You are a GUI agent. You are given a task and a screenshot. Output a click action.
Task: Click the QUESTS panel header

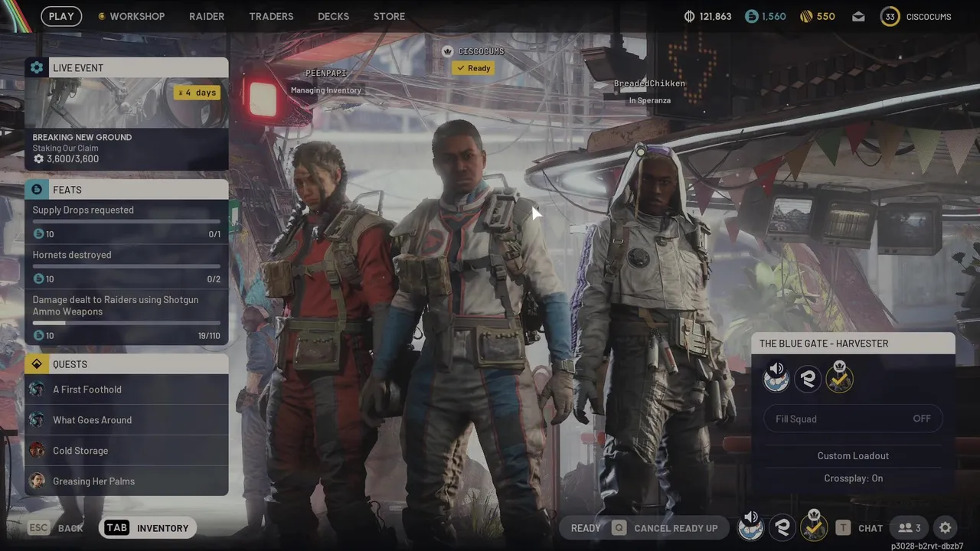point(126,364)
